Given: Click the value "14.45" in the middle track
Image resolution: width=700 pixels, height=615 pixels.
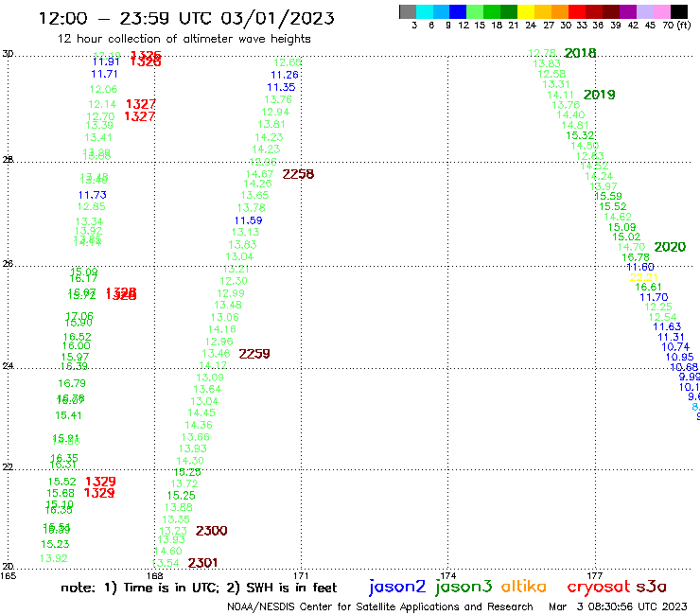Looking at the screenshot, I should 201,413.
